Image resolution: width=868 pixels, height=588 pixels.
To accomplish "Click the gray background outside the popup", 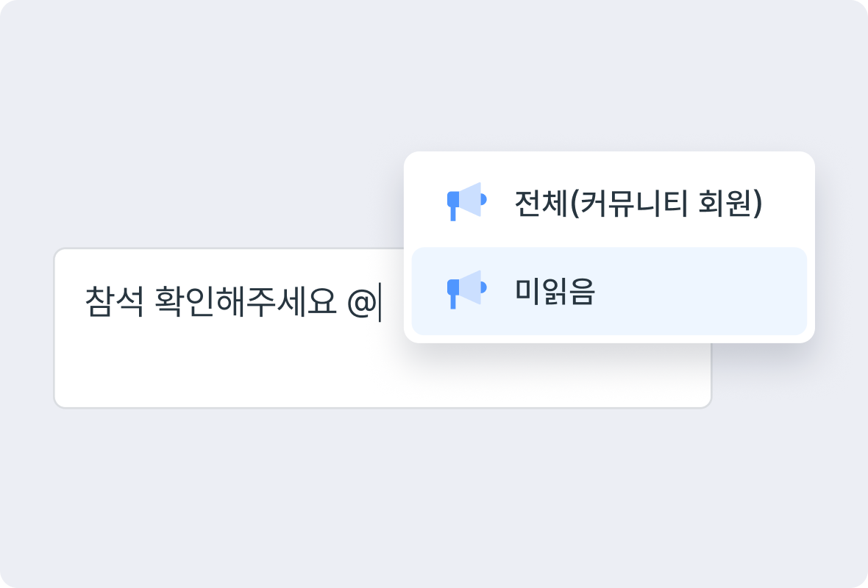I will [x=221, y=111].
